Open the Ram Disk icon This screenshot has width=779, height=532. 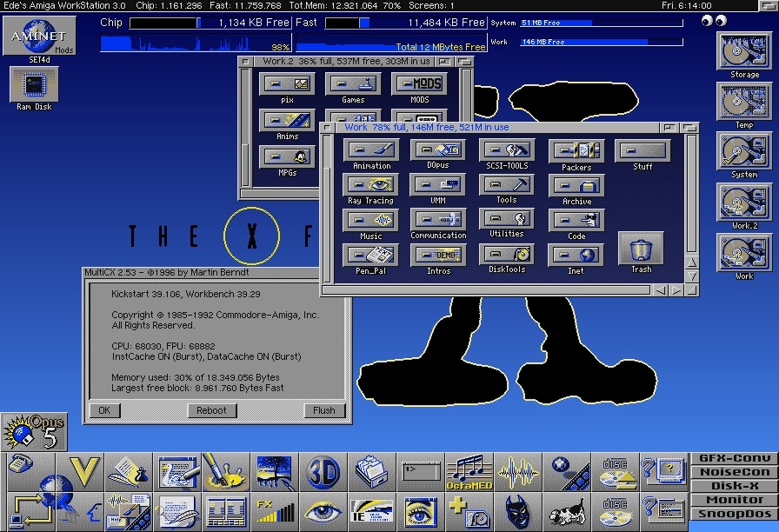[34, 85]
